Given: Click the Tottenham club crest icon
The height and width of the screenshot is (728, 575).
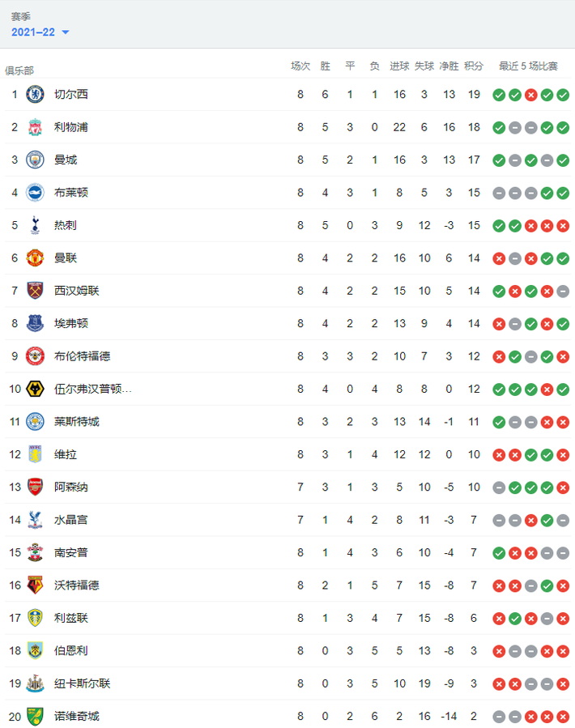Looking at the screenshot, I should tap(35, 225).
